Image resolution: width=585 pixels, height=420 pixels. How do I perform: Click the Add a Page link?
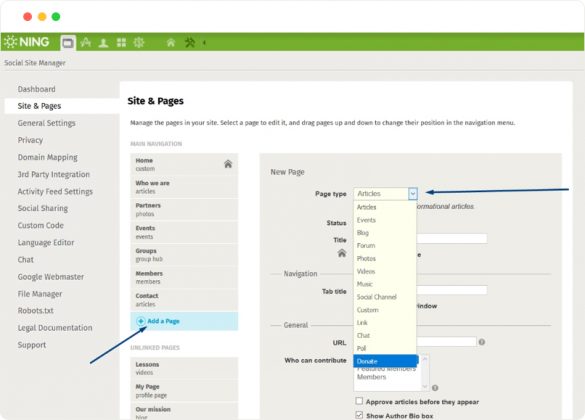tap(163, 321)
